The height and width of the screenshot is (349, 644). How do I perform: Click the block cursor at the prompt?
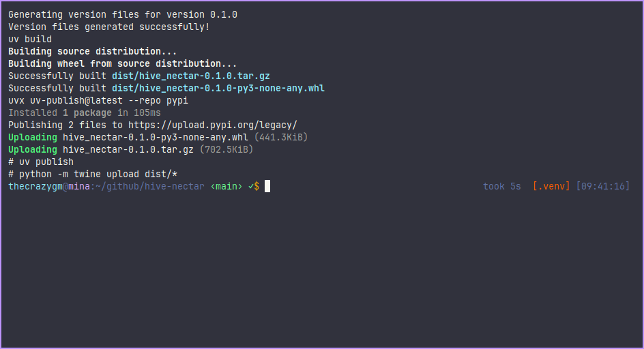point(267,186)
